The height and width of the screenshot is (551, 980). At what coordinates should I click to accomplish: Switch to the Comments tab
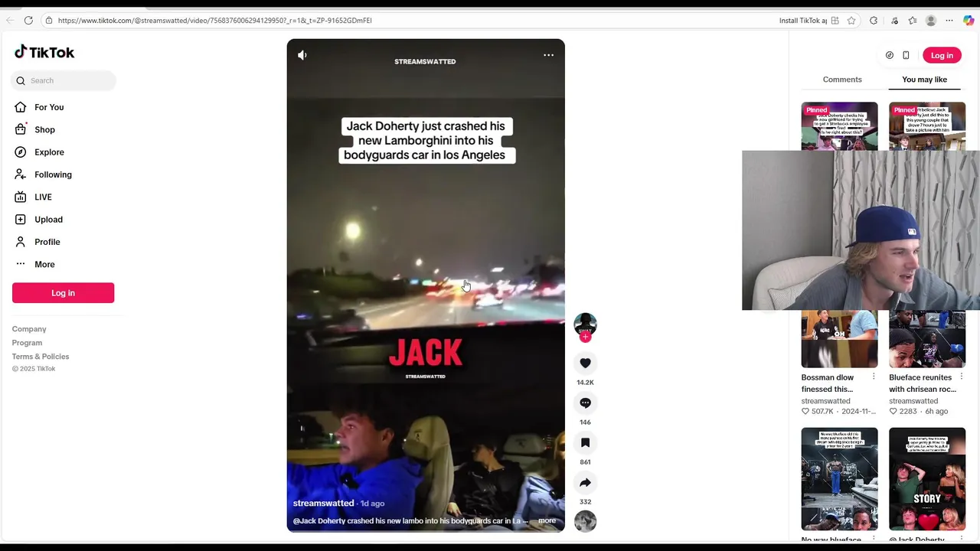click(842, 80)
